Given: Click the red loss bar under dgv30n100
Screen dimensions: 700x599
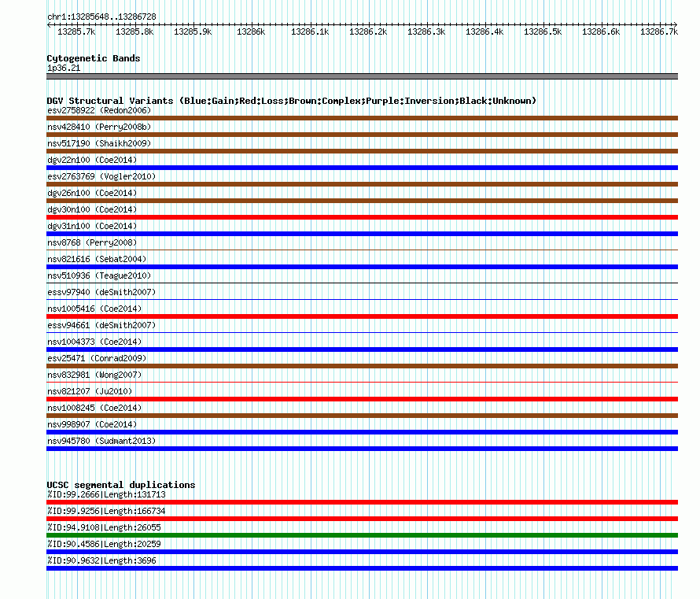Looking at the screenshot, I should pyautogui.click(x=362, y=217).
